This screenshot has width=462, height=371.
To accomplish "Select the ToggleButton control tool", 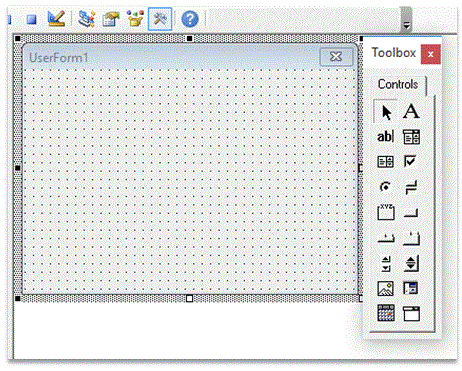I will point(411,187).
